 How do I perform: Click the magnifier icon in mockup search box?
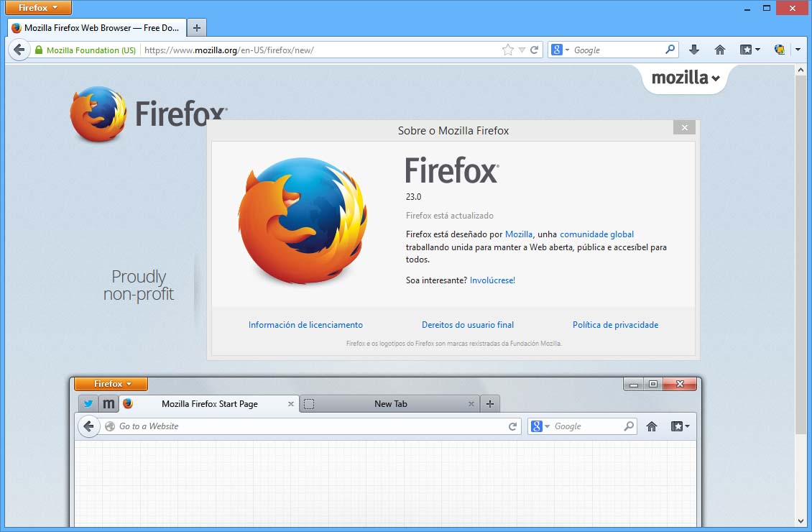pyautogui.click(x=629, y=426)
